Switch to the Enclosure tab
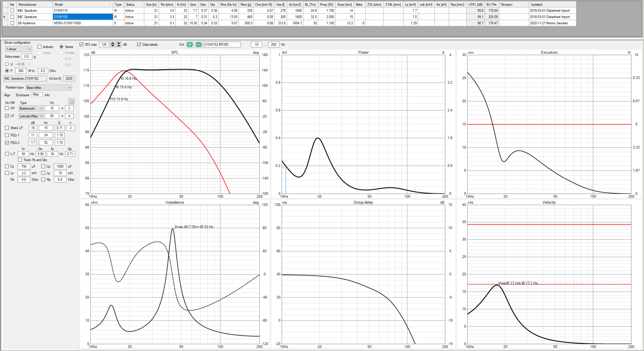 22,95
